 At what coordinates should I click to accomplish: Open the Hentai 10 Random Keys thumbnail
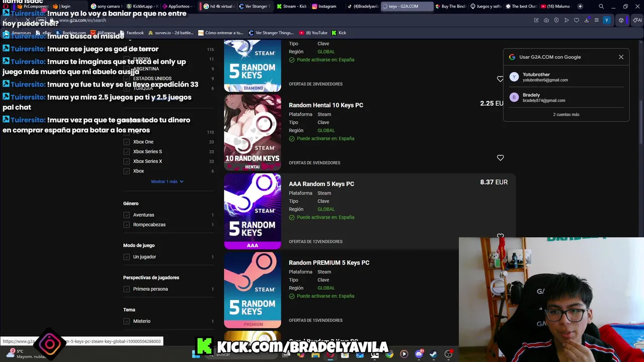(x=253, y=132)
